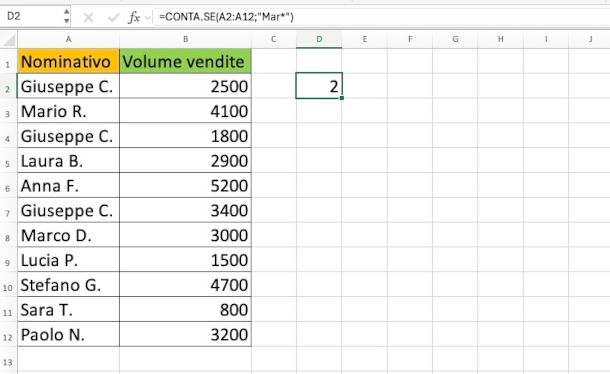The image size is (610, 374).
Task: Expand the fx function dropdown arrow
Action: [x=148, y=18]
